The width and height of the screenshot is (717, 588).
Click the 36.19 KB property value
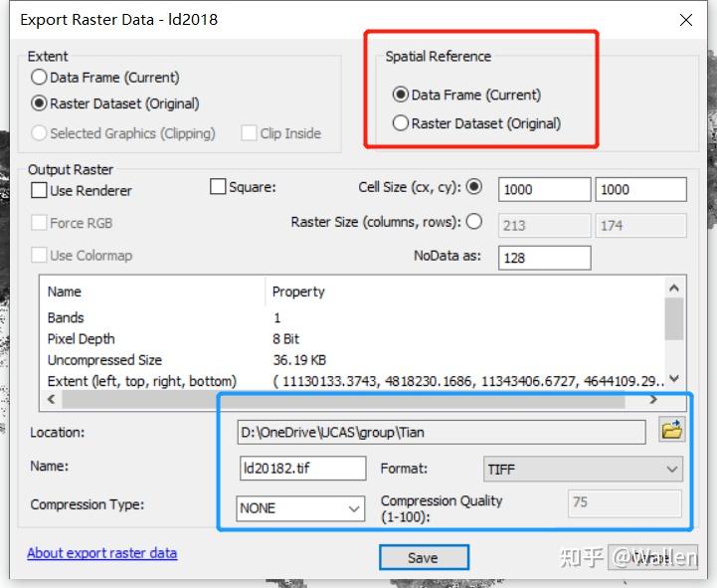(299, 359)
